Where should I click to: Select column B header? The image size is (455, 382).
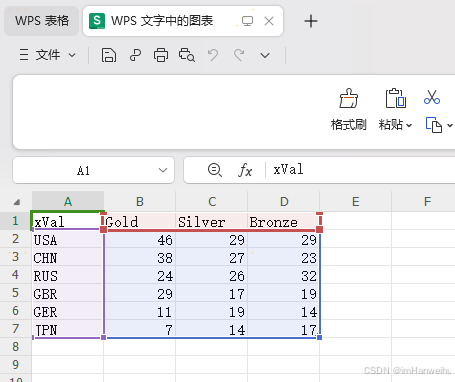click(140, 201)
